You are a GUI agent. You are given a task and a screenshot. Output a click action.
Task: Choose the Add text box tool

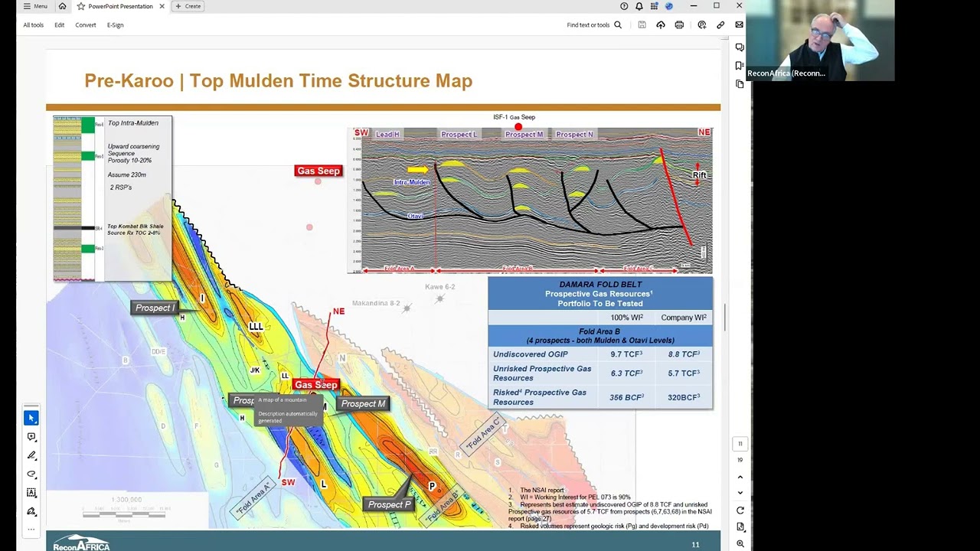click(x=31, y=493)
